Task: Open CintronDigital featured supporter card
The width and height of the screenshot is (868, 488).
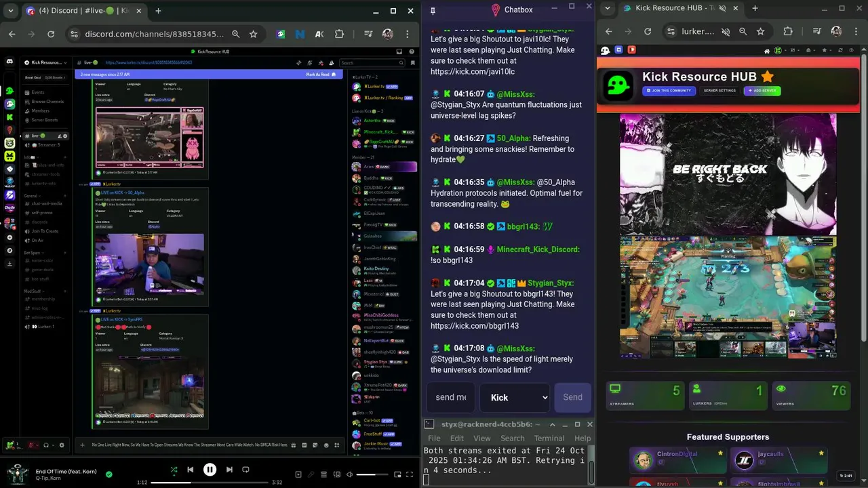Action: click(x=677, y=460)
